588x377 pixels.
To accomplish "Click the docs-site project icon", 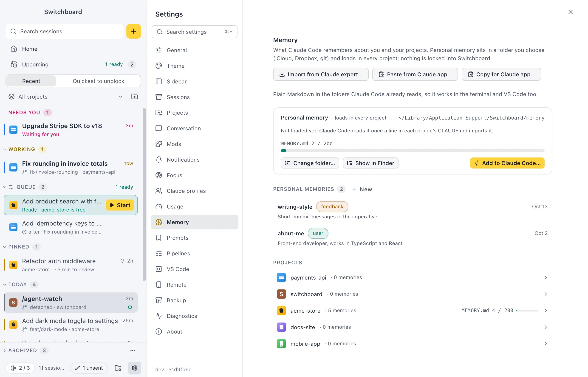I will pos(281,327).
